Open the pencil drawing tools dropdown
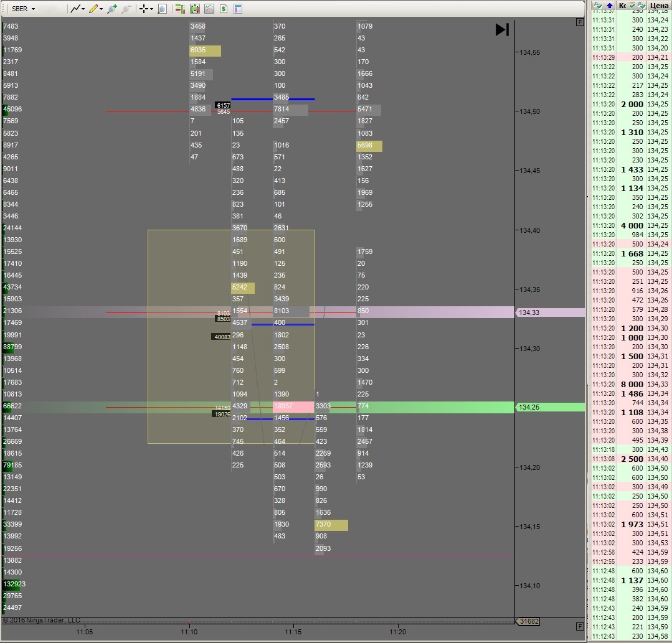This screenshot has height=643, width=672. (x=101, y=9)
